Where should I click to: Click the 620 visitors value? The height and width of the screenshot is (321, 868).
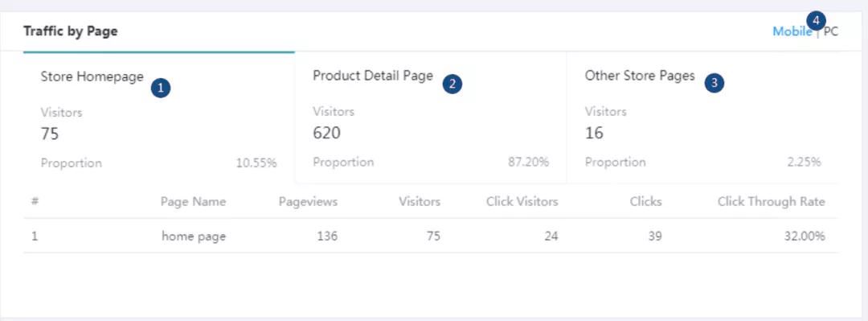click(x=326, y=133)
